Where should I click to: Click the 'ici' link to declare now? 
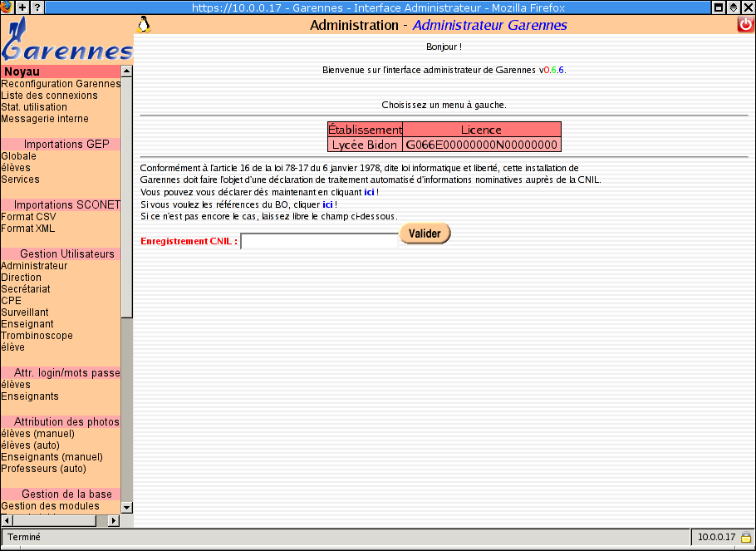pyautogui.click(x=369, y=192)
